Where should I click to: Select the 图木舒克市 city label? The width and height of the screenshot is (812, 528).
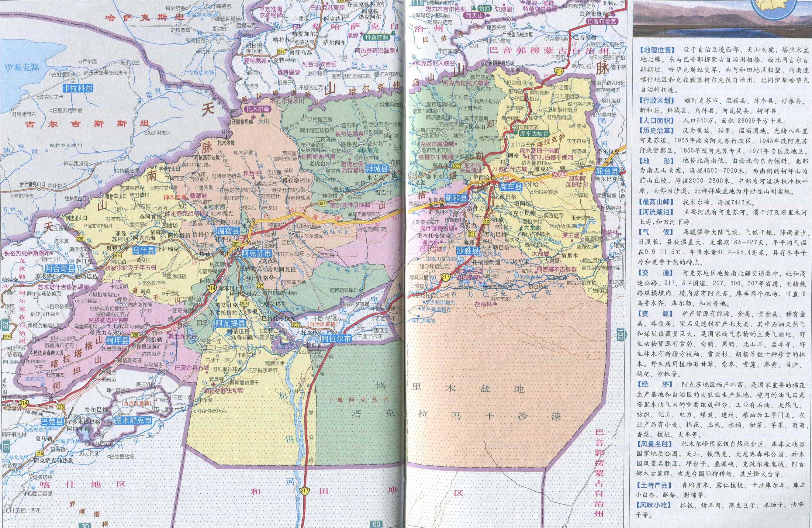point(133,420)
